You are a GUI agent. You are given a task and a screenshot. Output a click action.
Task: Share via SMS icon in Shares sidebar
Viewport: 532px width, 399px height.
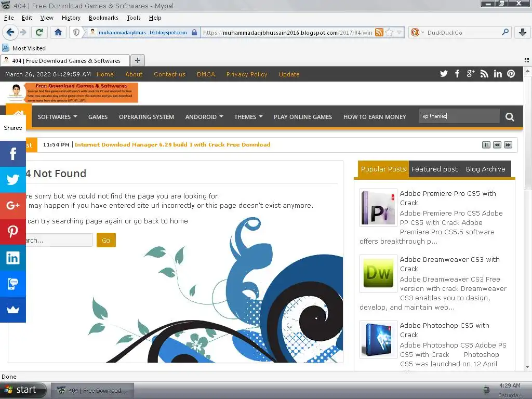[x=13, y=283]
